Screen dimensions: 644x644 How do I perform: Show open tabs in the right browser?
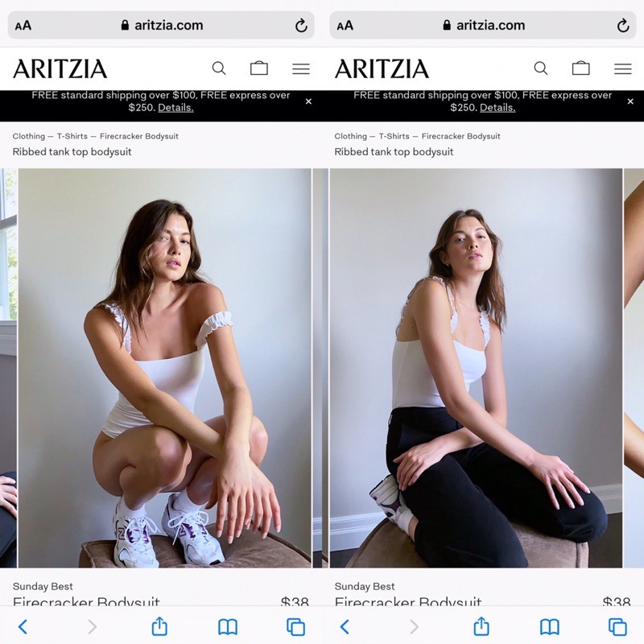pos(617,626)
